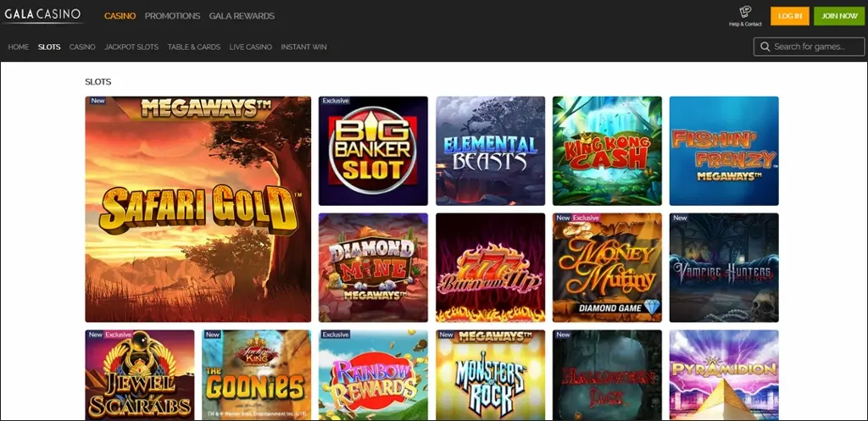The image size is (868, 421).
Task: Focus the Search for games field
Action: (x=809, y=47)
